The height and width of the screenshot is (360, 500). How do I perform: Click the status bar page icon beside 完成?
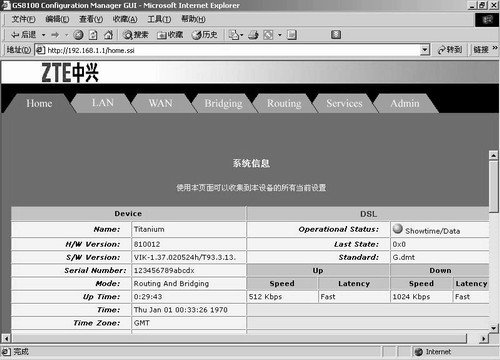point(6,351)
